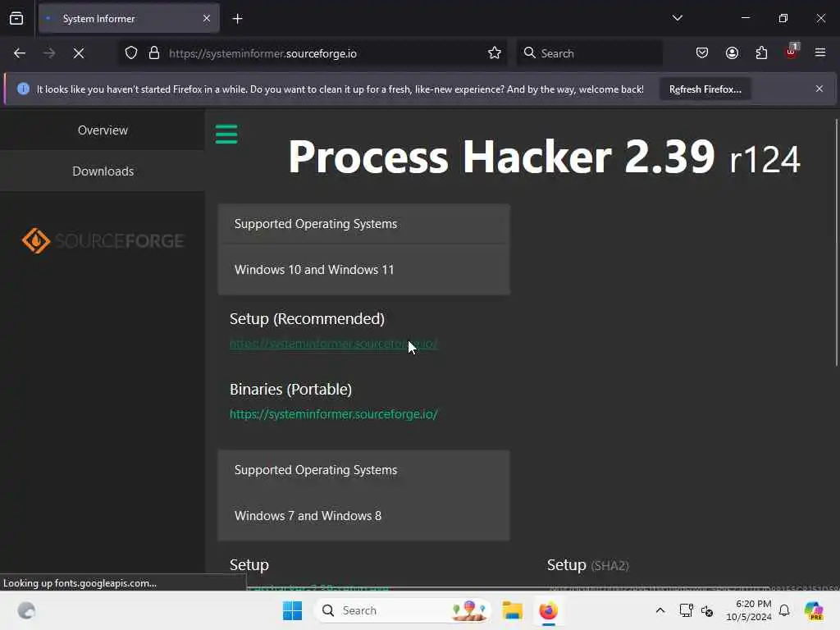Open muted volume tray icon
840x630 pixels.
(707, 610)
